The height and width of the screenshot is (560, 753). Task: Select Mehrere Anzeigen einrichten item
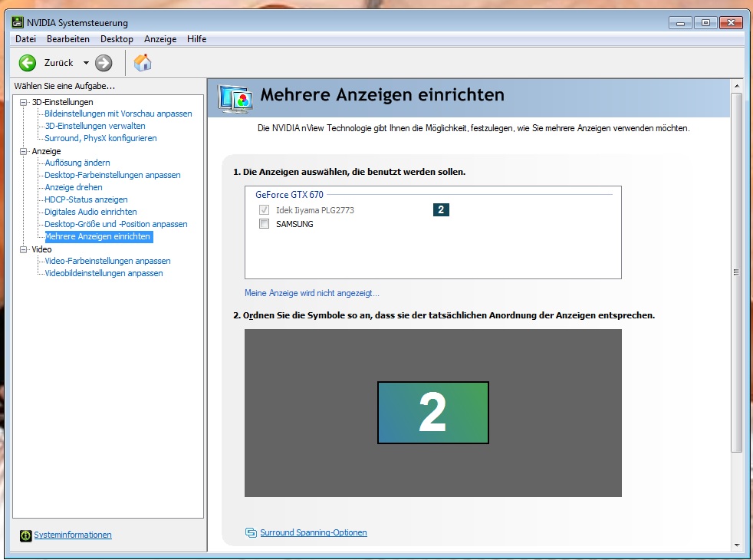click(x=99, y=236)
